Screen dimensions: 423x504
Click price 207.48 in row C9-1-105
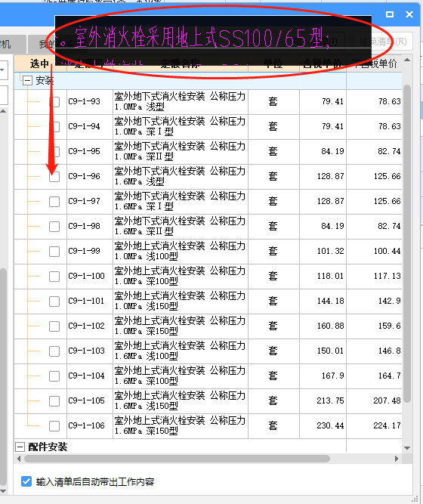point(387,400)
